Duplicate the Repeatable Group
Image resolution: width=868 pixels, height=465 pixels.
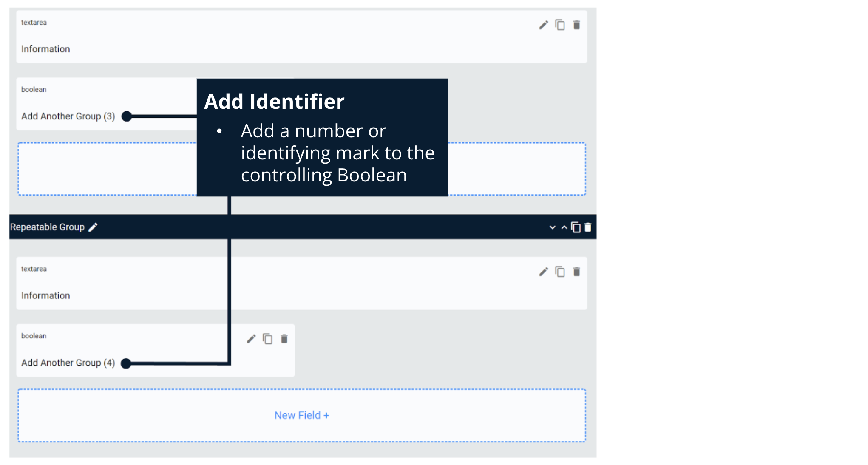576,227
